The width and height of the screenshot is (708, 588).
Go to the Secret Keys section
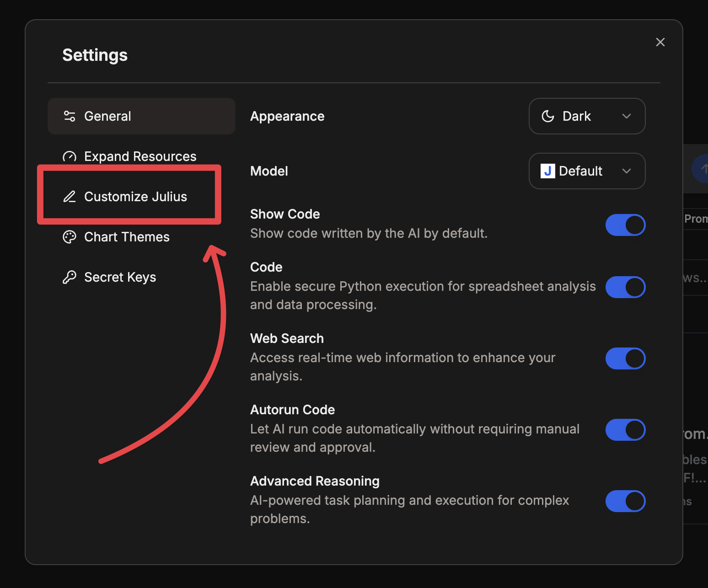click(x=141, y=277)
